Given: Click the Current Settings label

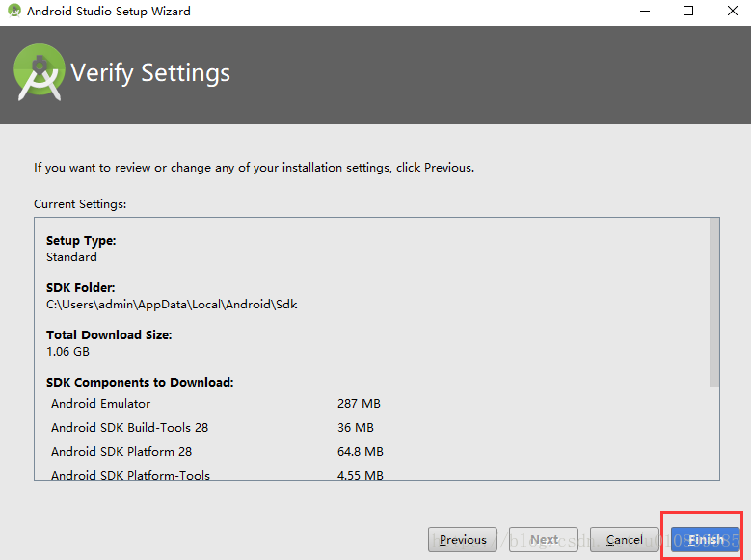Looking at the screenshot, I should click(x=80, y=204).
